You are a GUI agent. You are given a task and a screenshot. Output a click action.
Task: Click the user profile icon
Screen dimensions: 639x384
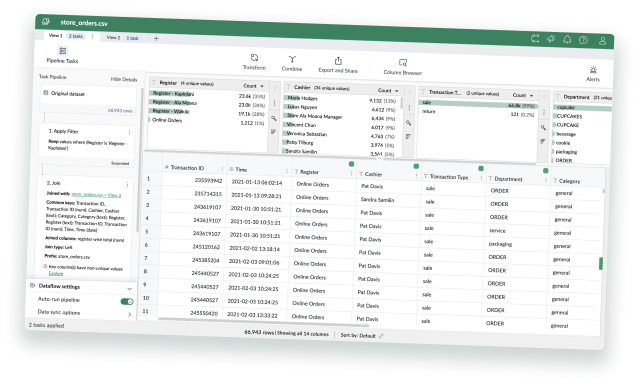click(x=602, y=41)
